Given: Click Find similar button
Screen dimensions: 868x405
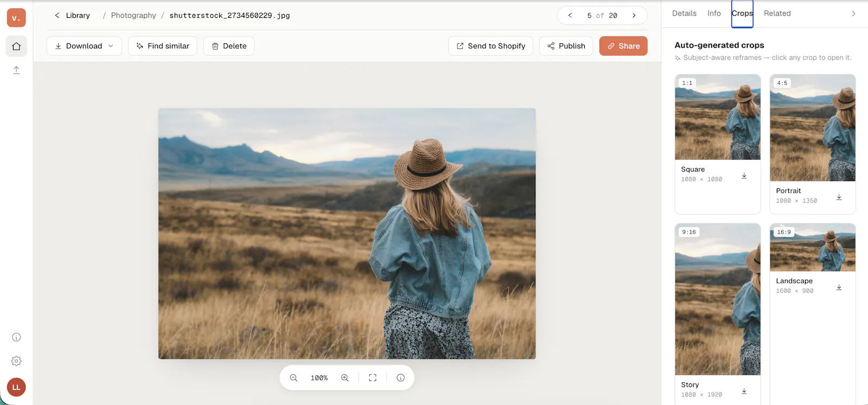Looking at the screenshot, I should 163,46.
